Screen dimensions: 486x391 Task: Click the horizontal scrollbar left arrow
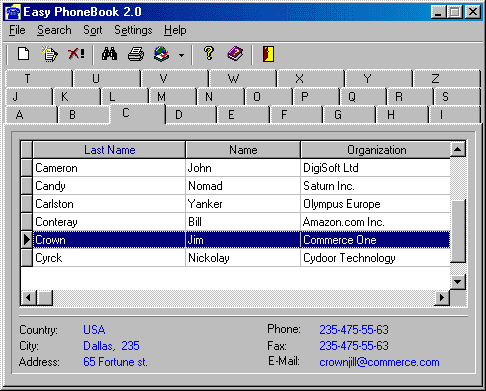click(28, 297)
